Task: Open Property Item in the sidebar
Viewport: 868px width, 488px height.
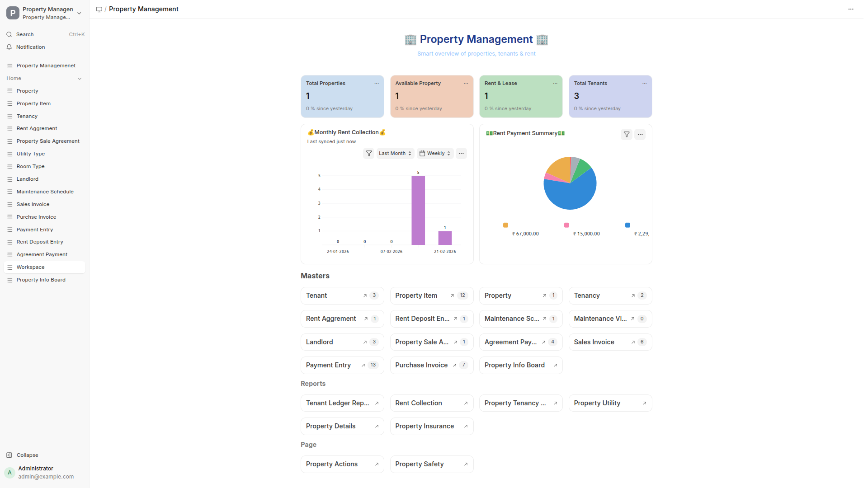Action: tap(44, 103)
